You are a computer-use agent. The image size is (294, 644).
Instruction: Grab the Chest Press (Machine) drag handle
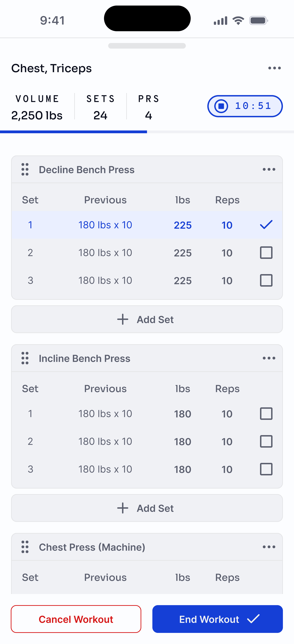(25, 547)
